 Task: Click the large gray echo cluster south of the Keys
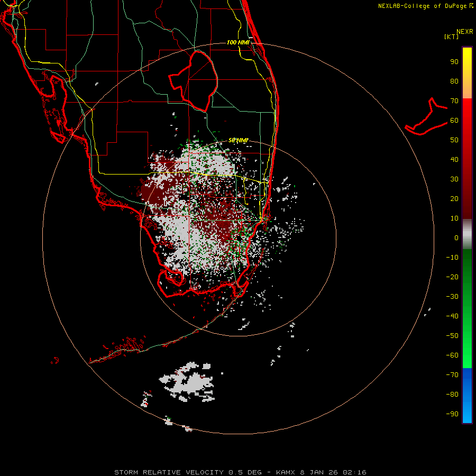coord(188,382)
